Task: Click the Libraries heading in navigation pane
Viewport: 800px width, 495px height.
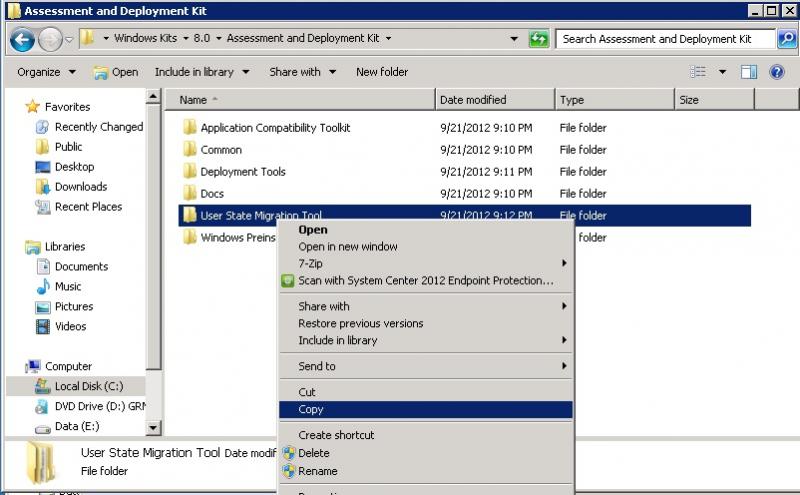Action: click(x=65, y=246)
